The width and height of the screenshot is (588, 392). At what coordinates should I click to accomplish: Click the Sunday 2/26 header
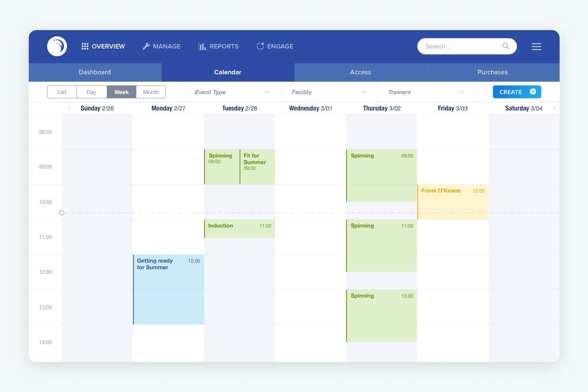click(x=97, y=108)
